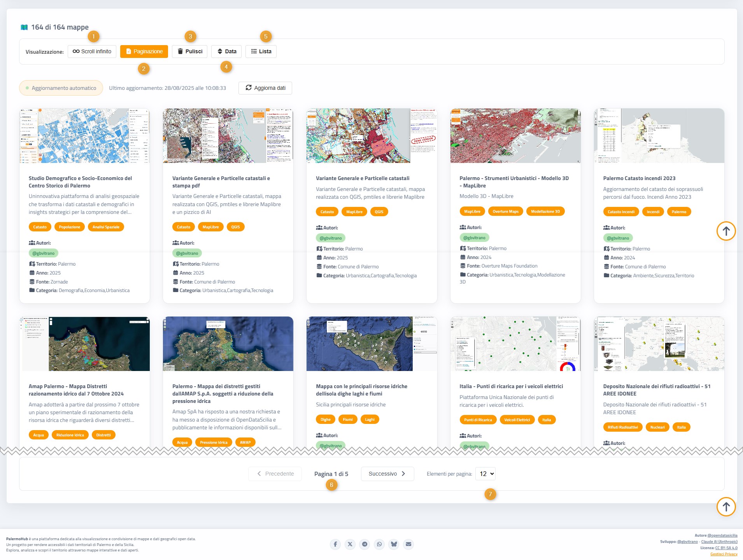Share the page on Facebook

[x=335, y=544]
